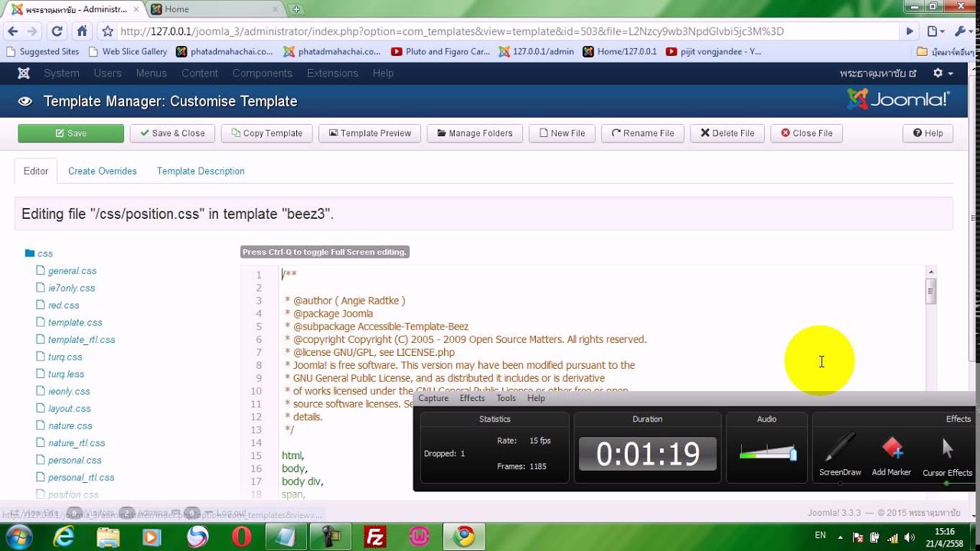Open the Users menu

coord(107,73)
